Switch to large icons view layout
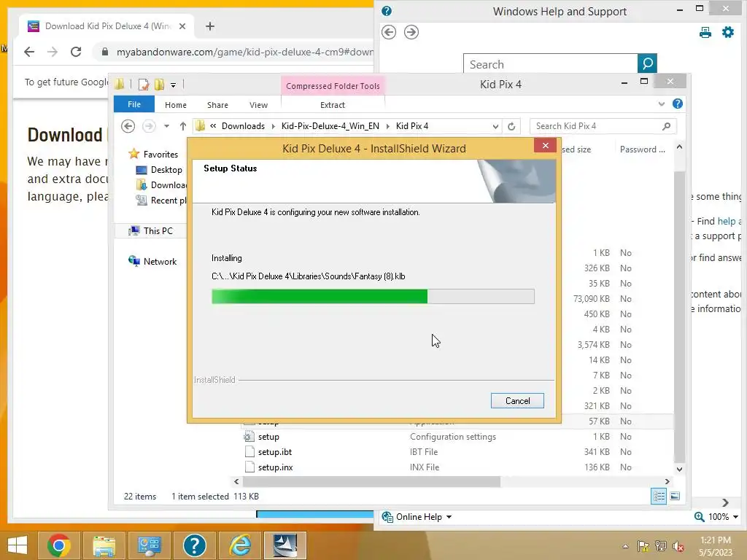 tap(675, 496)
